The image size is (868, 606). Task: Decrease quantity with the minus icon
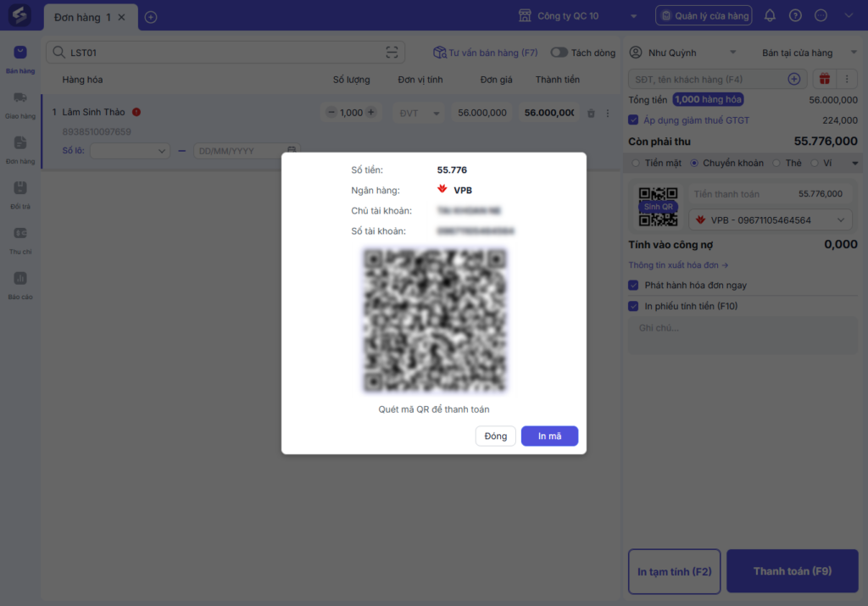click(x=331, y=113)
